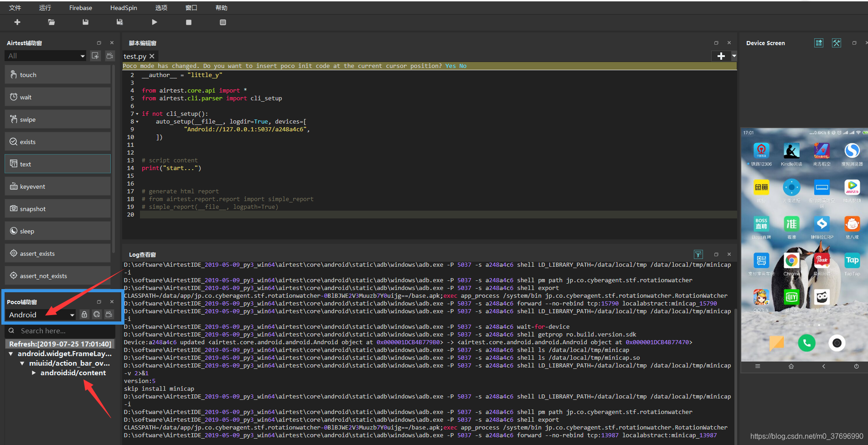The height and width of the screenshot is (445, 868).
Task: Create a new script with the plus icon
Action: pos(17,22)
